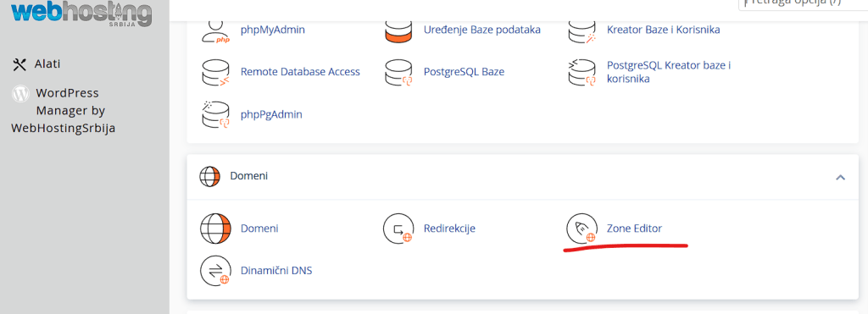Click the Remote Database Access link
This screenshot has height=314, width=868.
click(300, 72)
